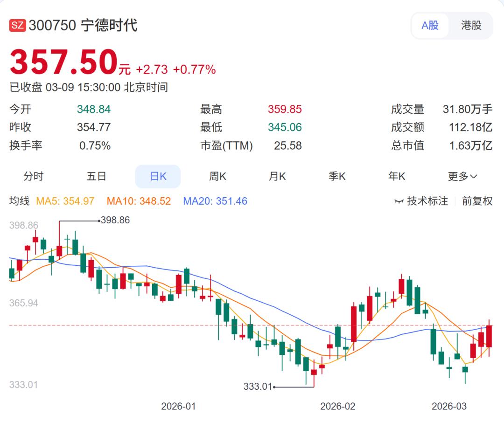
Task: Select the 五日 chart tab
Action: [96, 176]
